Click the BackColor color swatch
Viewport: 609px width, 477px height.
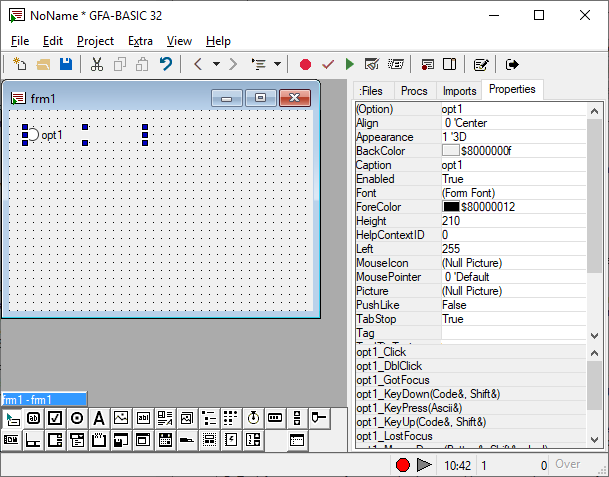pyautogui.click(x=450, y=151)
